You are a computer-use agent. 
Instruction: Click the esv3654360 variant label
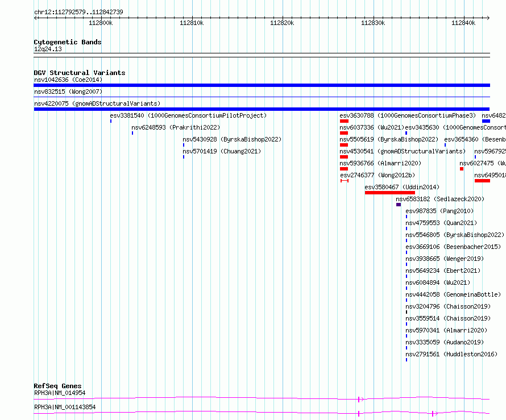click(475, 139)
